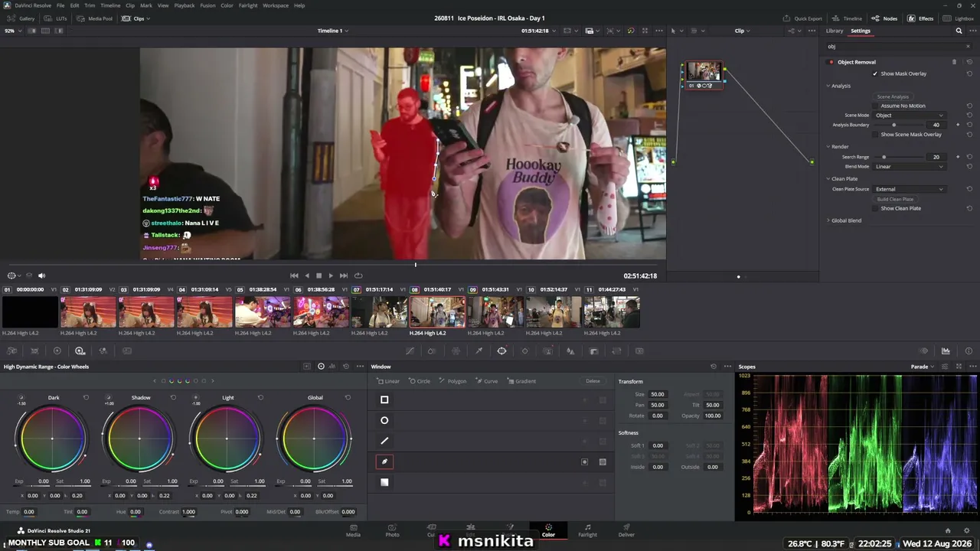Go to the Deliver page
Viewport: 980px width, 551px height.
pos(626,530)
